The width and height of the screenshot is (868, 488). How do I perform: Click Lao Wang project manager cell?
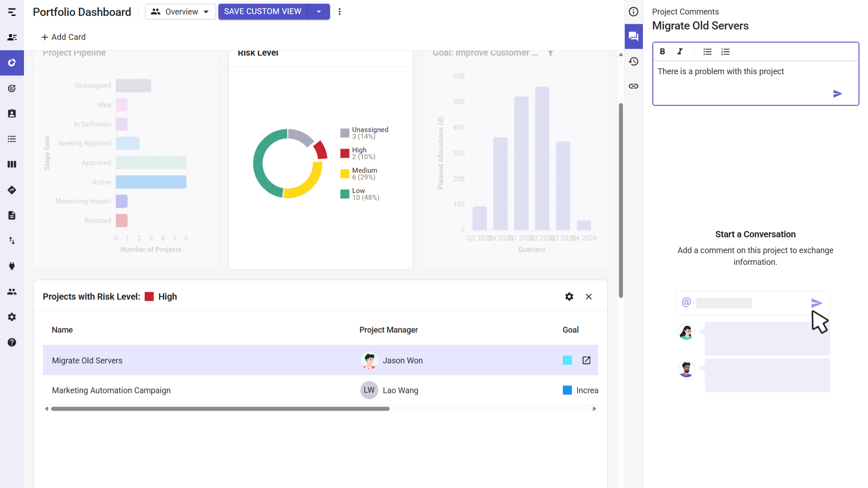[x=389, y=390]
